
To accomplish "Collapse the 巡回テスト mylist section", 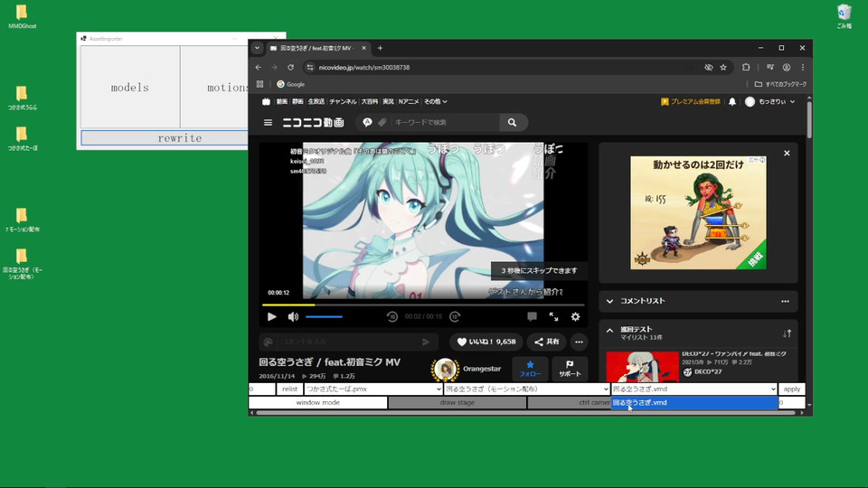I will tap(609, 331).
